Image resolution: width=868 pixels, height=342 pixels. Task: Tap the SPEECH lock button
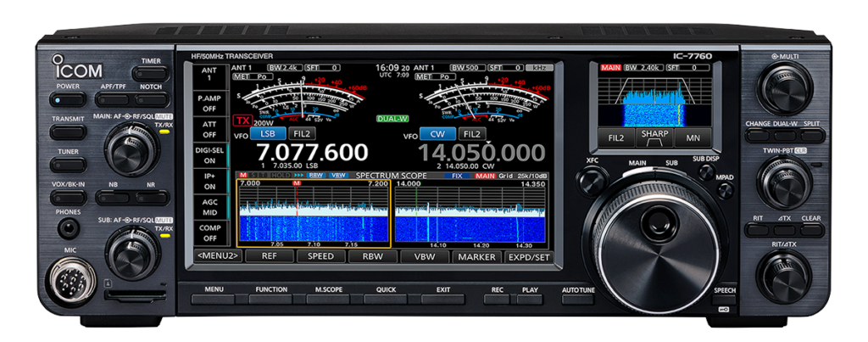[724, 301]
